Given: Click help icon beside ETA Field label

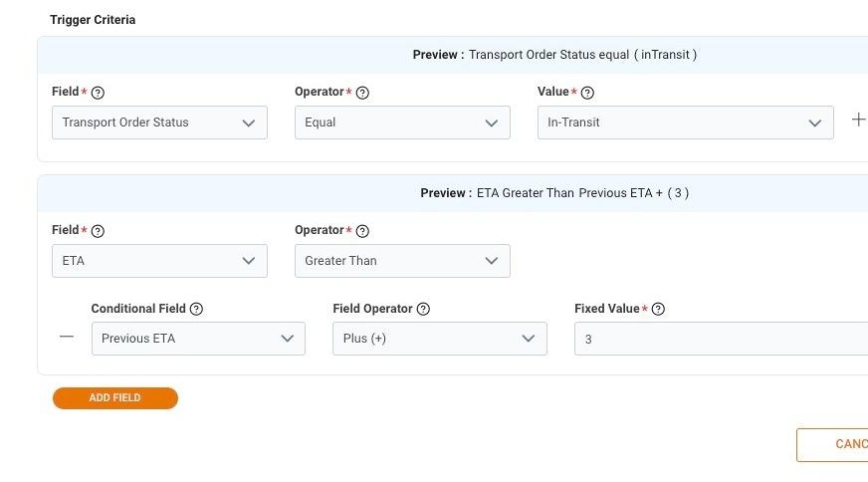Looking at the screenshot, I should (98, 231).
